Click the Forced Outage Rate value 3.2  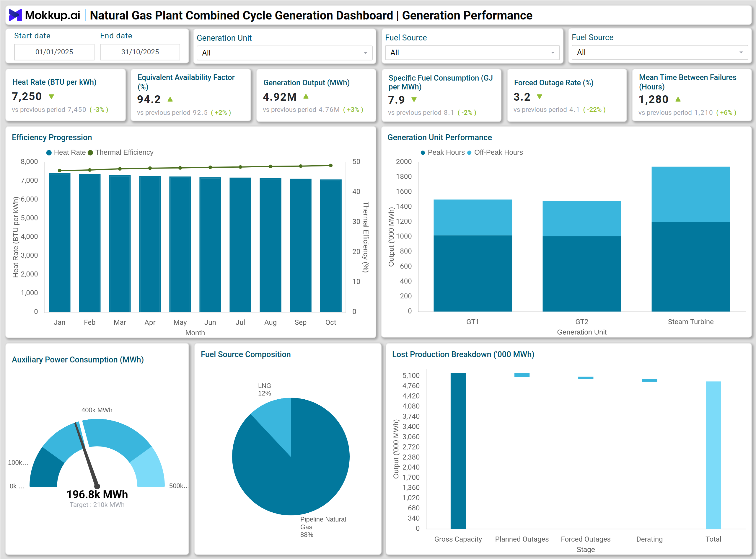522,97
